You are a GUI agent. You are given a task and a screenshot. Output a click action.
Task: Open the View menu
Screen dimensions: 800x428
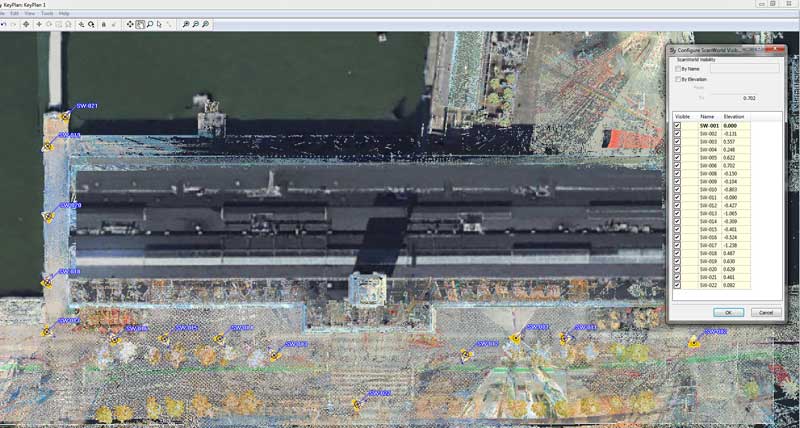tap(30, 13)
